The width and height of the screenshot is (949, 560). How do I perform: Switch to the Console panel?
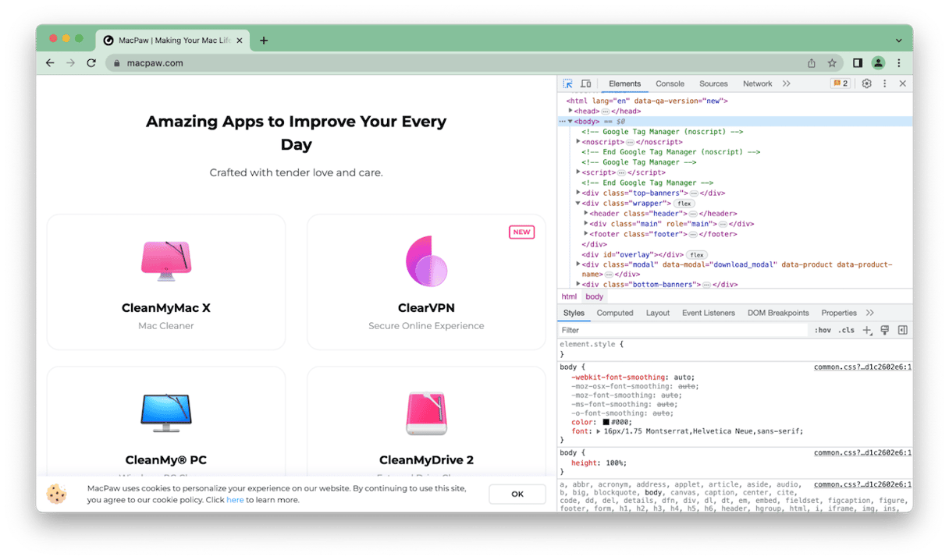click(670, 83)
